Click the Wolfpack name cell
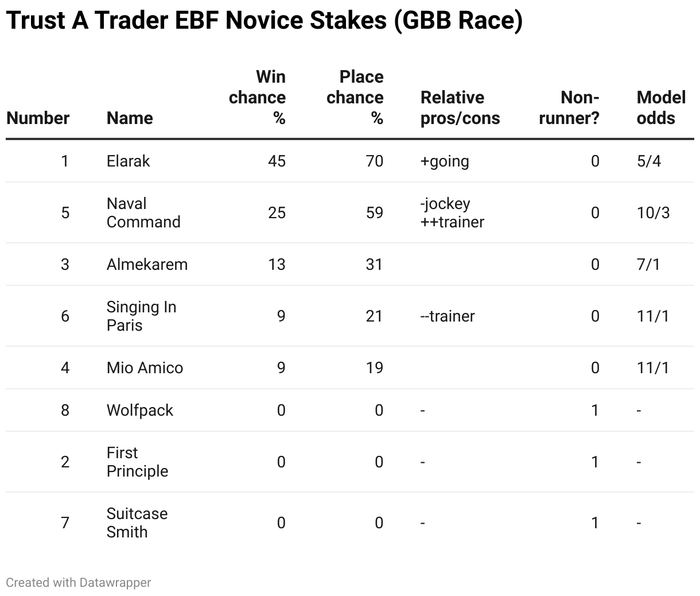This screenshot has height=596, width=700. tap(140, 410)
